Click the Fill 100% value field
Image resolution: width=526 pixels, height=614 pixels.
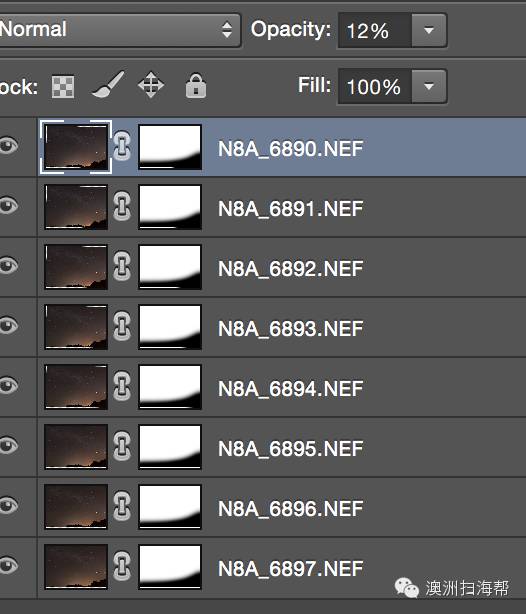pyautogui.click(x=375, y=86)
